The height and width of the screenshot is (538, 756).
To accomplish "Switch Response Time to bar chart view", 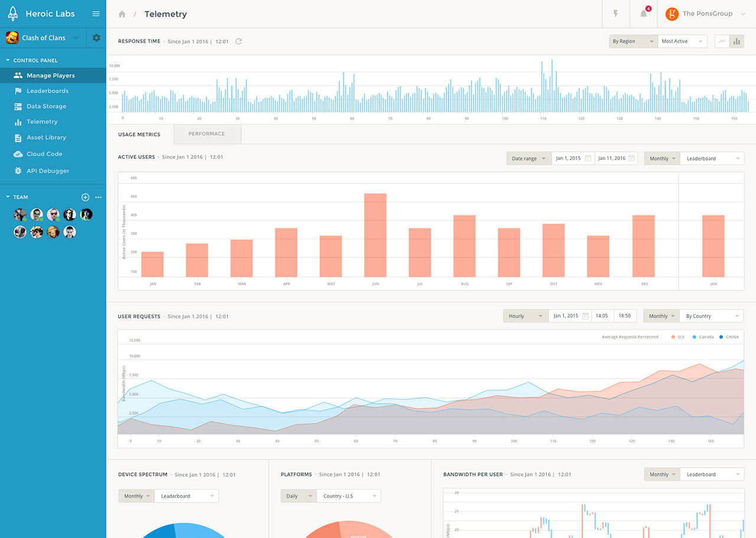I will [x=737, y=41].
